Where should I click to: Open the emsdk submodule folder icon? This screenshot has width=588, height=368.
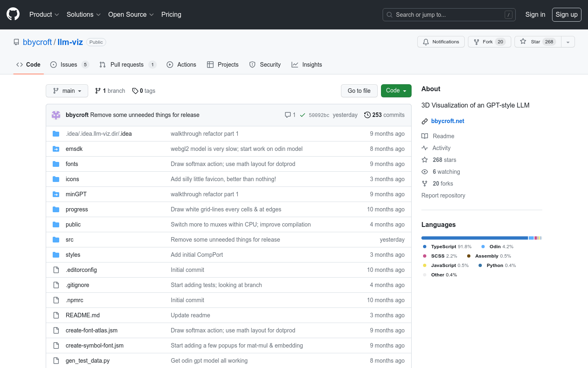click(x=56, y=149)
